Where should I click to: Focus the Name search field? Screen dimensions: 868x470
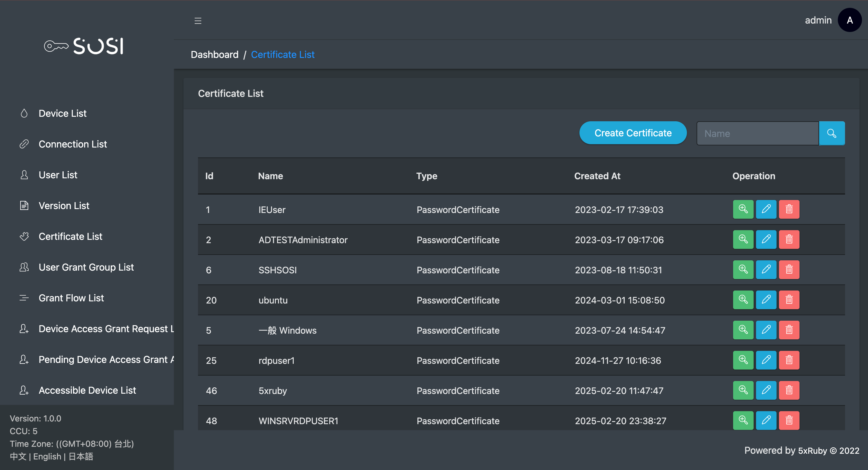tap(757, 133)
